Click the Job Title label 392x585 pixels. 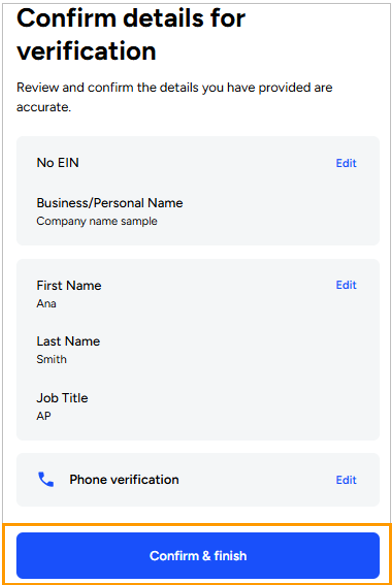[x=62, y=398]
